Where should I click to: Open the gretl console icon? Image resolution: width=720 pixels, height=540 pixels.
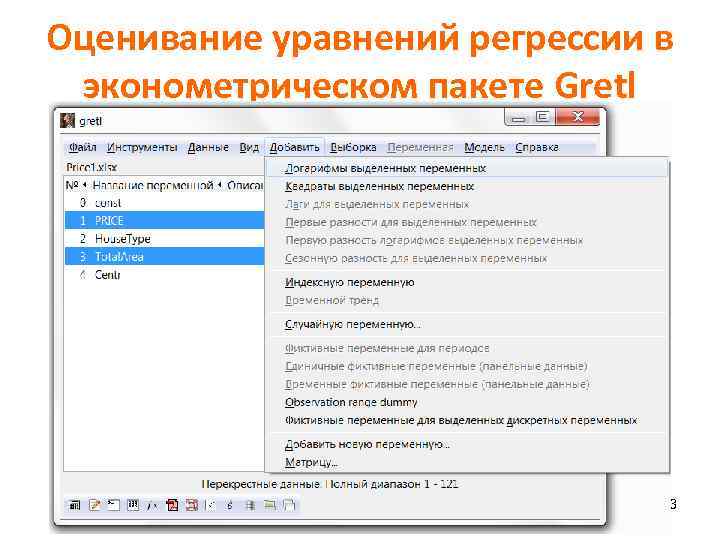(114, 505)
